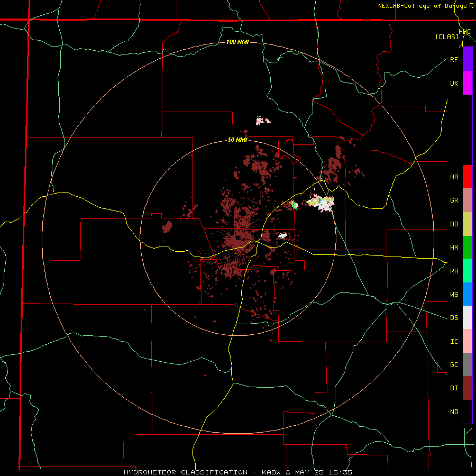Pick the dark green HR legend swatch
The width and height of the screenshot is (476, 476).
(467, 247)
